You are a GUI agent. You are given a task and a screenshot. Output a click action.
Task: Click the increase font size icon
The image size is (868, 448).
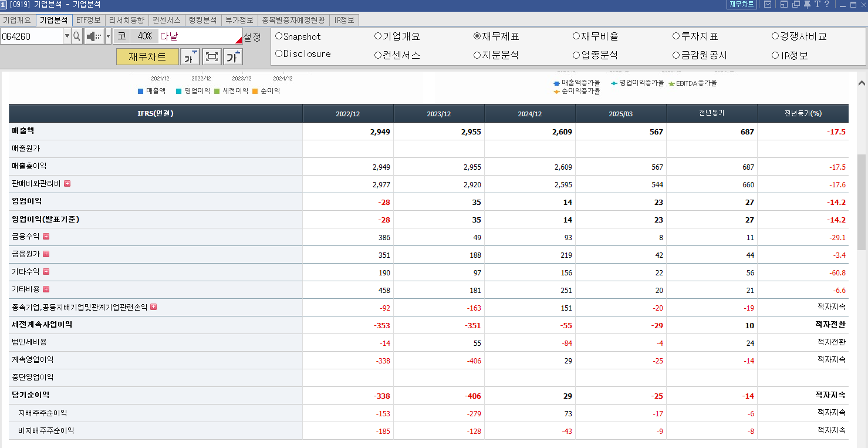pos(233,57)
